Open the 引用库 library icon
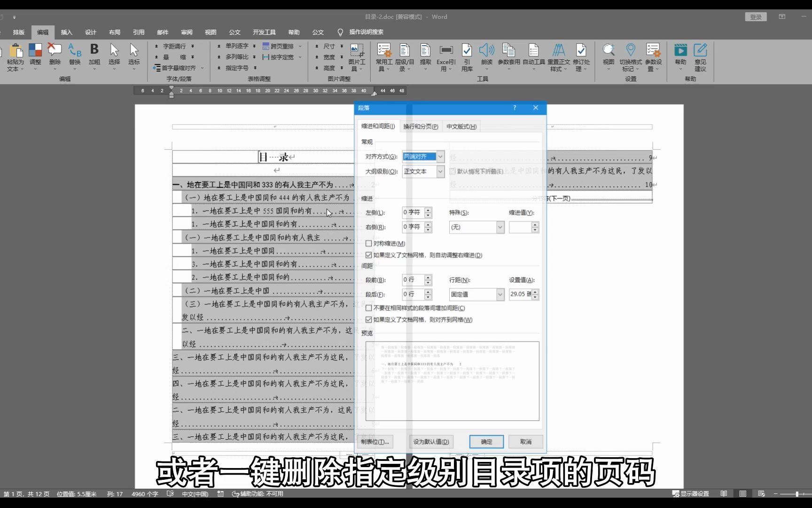812x508 pixels. click(x=467, y=57)
